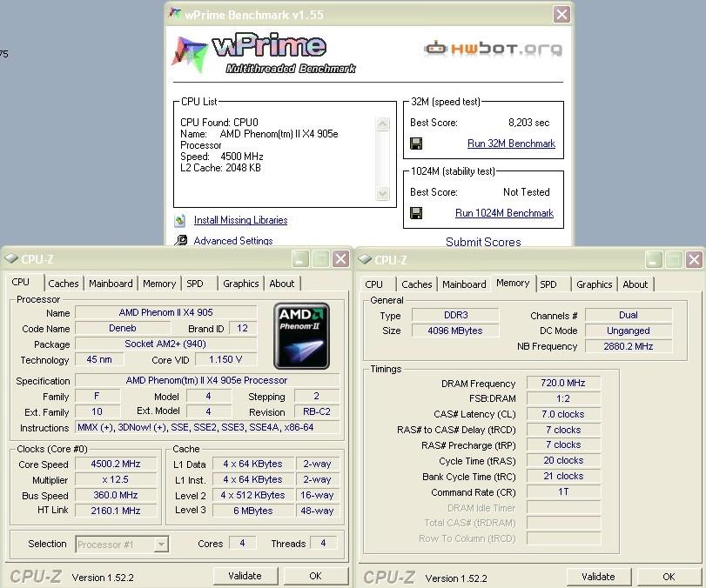Viewport: 706px width, 588px height.
Task: Click the floppy disk icon for 32M benchmark
Action: (416, 144)
